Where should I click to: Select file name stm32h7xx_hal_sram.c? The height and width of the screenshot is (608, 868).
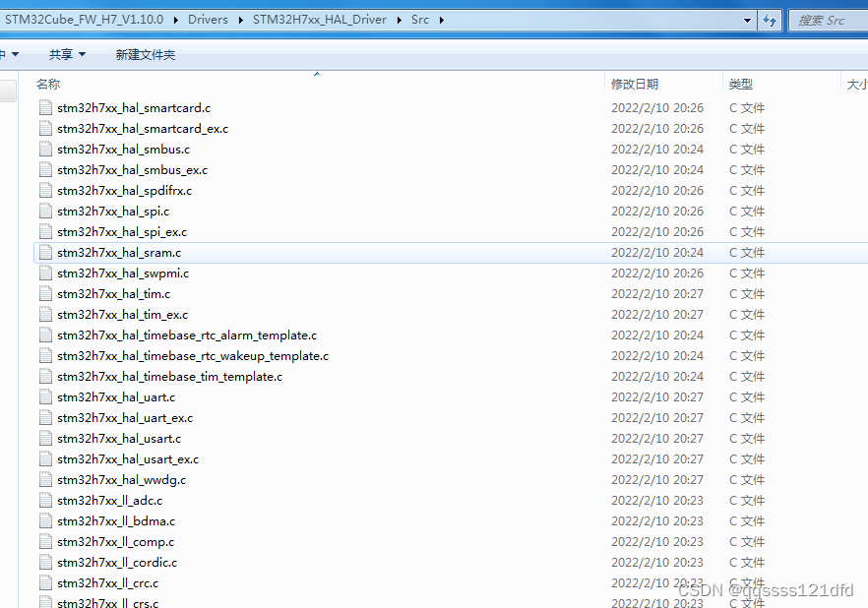[119, 253]
